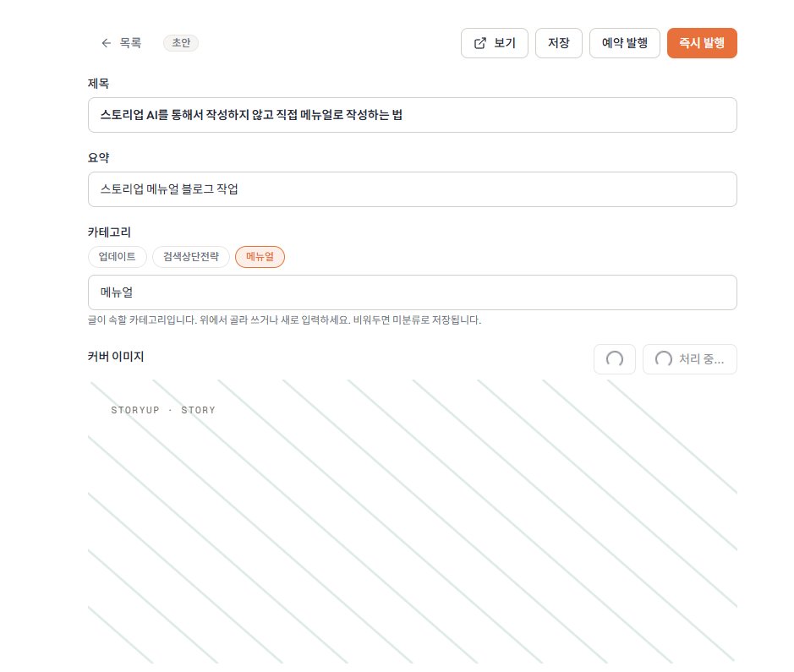Click the 처리 중... processing button
This screenshot has height=672, width=794.
point(690,359)
